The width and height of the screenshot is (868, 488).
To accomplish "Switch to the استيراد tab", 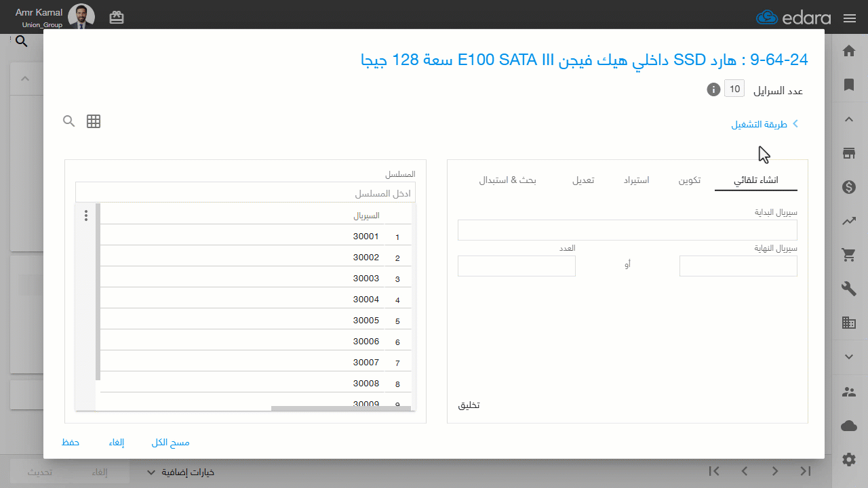I will click(x=637, y=180).
